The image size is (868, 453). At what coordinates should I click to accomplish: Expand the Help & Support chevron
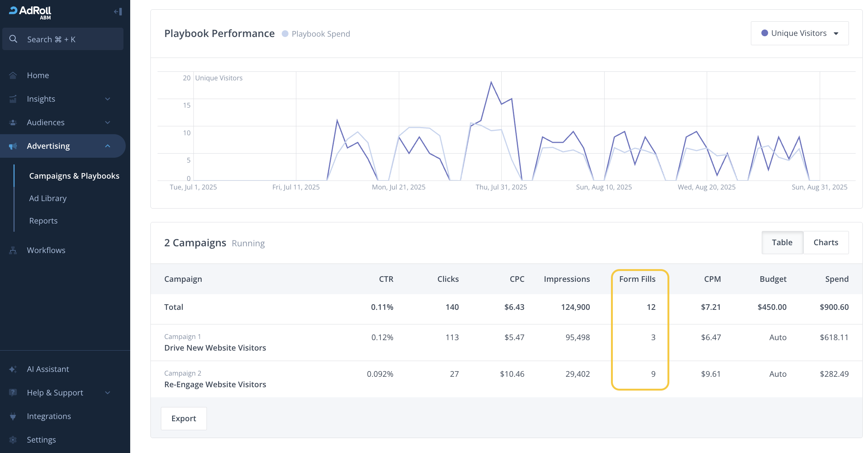[x=108, y=393]
